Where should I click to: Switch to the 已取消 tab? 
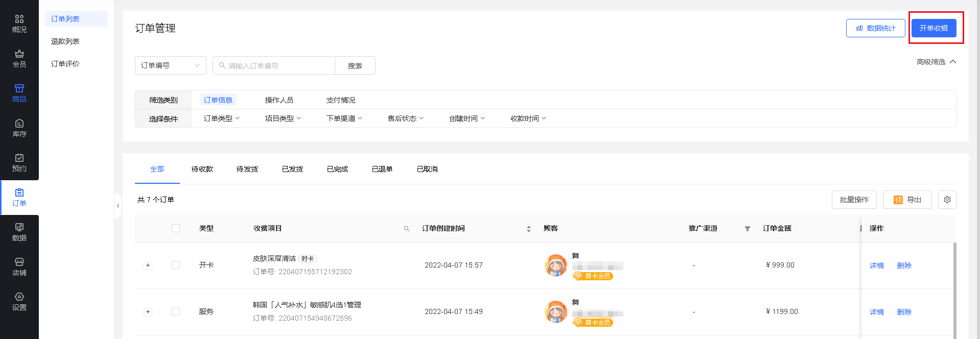pyautogui.click(x=427, y=169)
